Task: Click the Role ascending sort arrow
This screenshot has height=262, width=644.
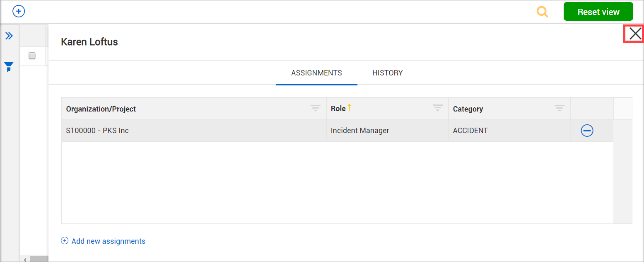Action: [x=349, y=108]
